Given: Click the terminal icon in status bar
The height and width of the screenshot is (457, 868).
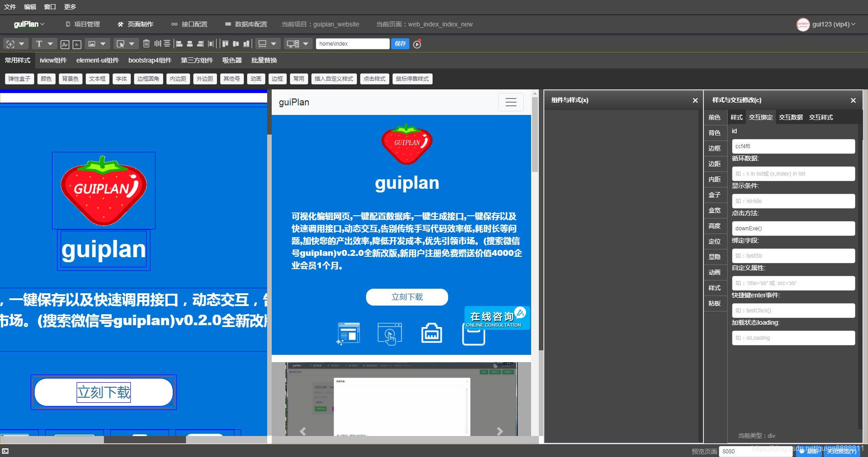Looking at the screenshot, I should [x=5, y=451].
